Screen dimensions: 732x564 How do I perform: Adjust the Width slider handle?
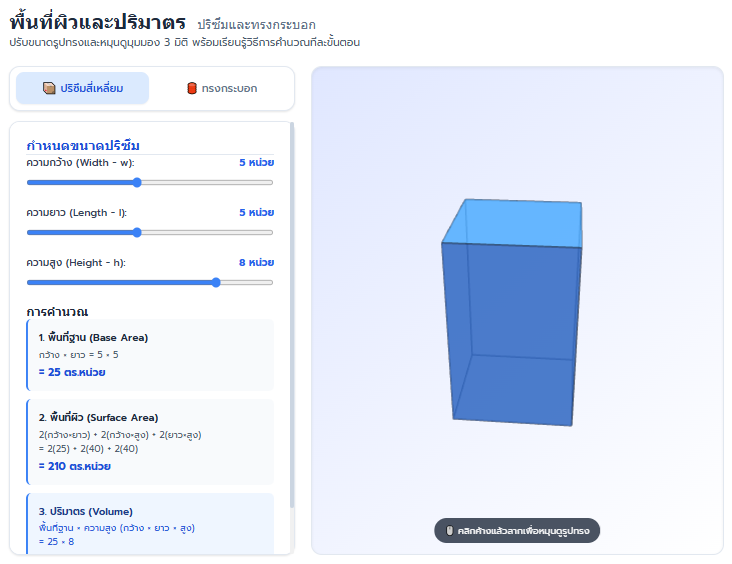coord(137,183)
